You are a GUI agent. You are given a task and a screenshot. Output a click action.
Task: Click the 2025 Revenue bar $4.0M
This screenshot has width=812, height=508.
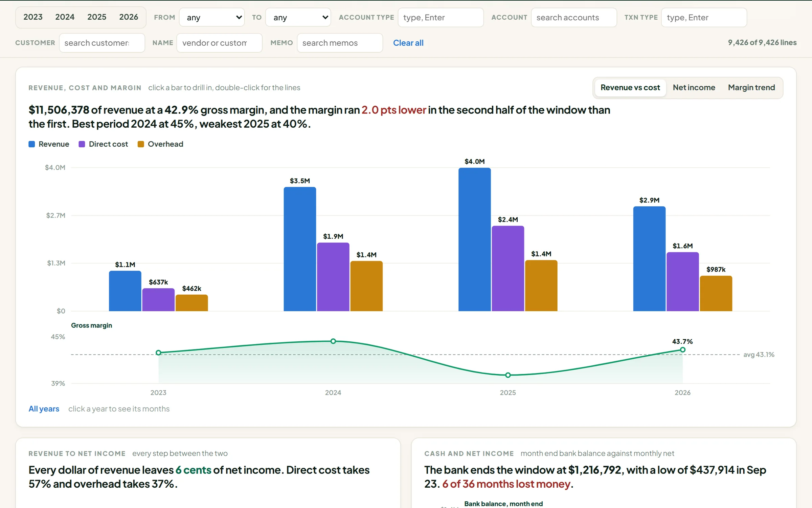click(x=474, y=239)
